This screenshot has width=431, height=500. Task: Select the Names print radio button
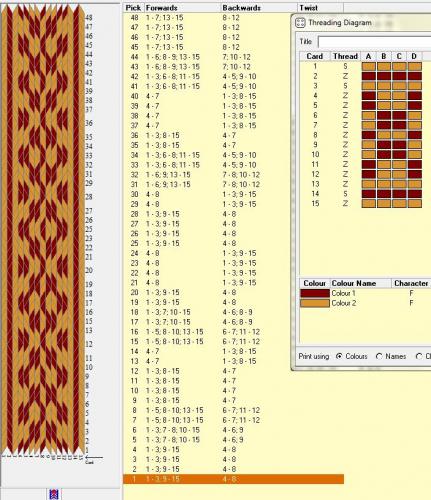click(379, 356)
